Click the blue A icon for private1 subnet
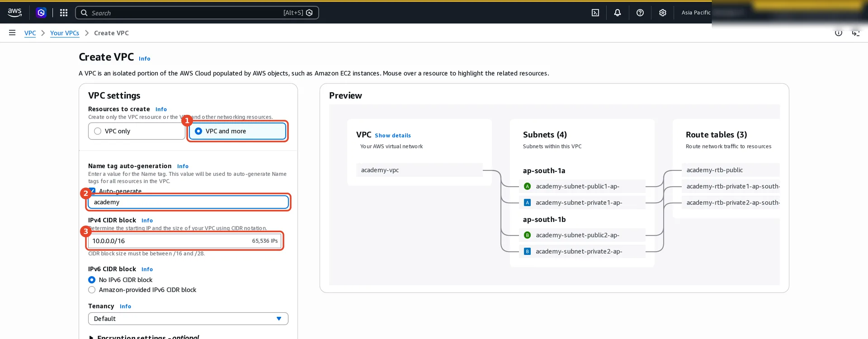The image size is (868, 339). tap(527, 202)
